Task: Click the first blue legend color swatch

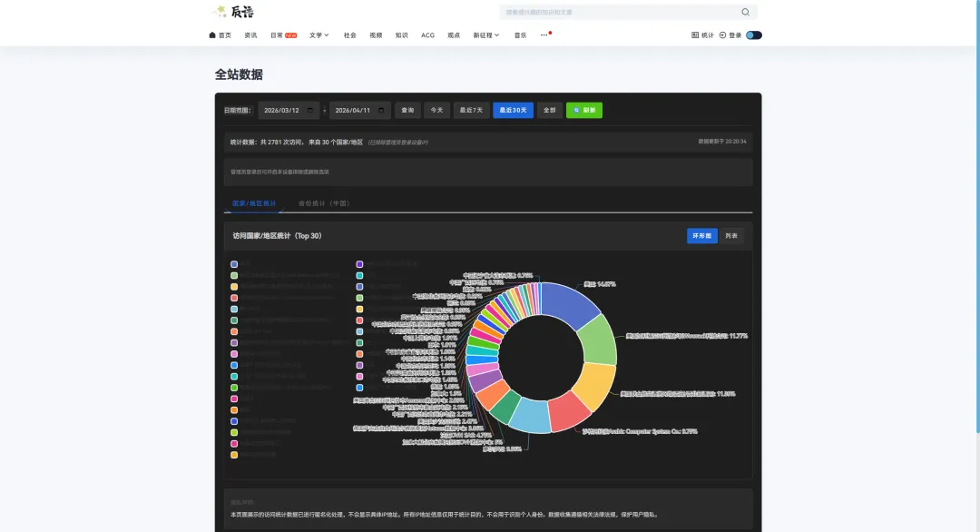Action: click(234, 264)
